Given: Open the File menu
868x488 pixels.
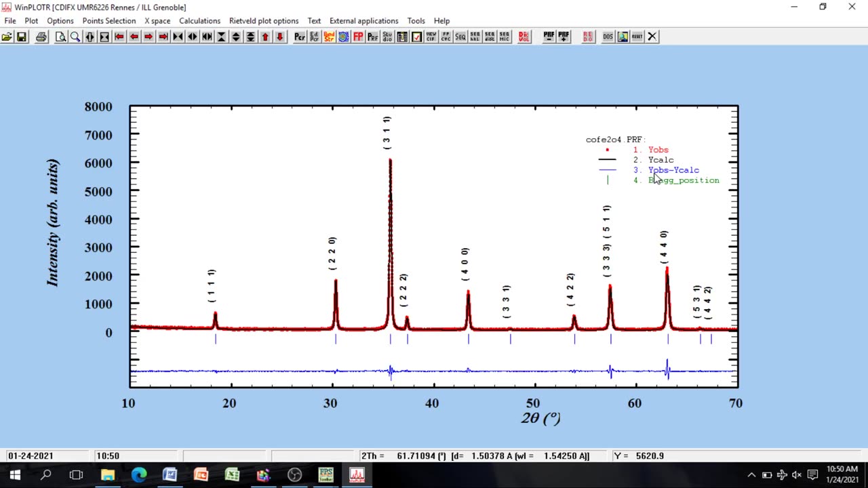Looking at the screenshot, I should [10, 21].
